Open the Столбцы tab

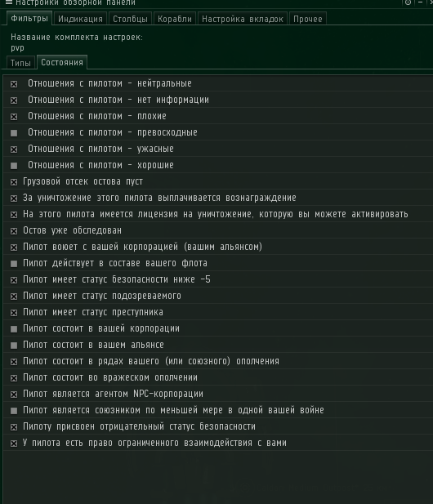130,19
